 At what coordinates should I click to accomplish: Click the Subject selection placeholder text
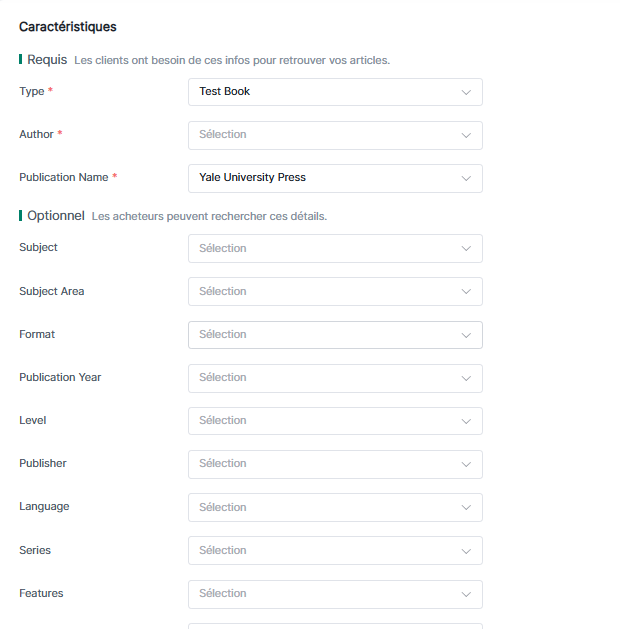point(222,249)
